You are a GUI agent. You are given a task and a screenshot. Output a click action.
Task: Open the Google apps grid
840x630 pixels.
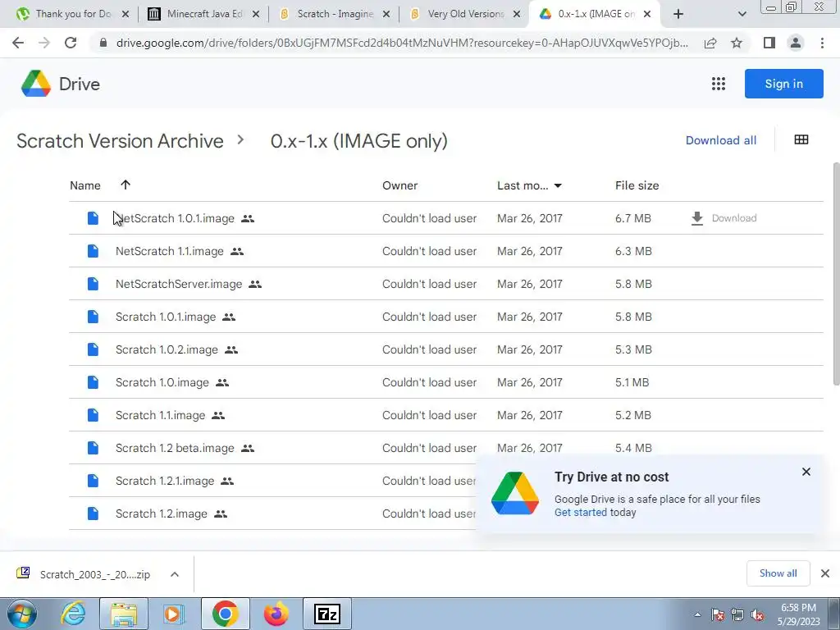pyautogui.click(x=718, y=84)
